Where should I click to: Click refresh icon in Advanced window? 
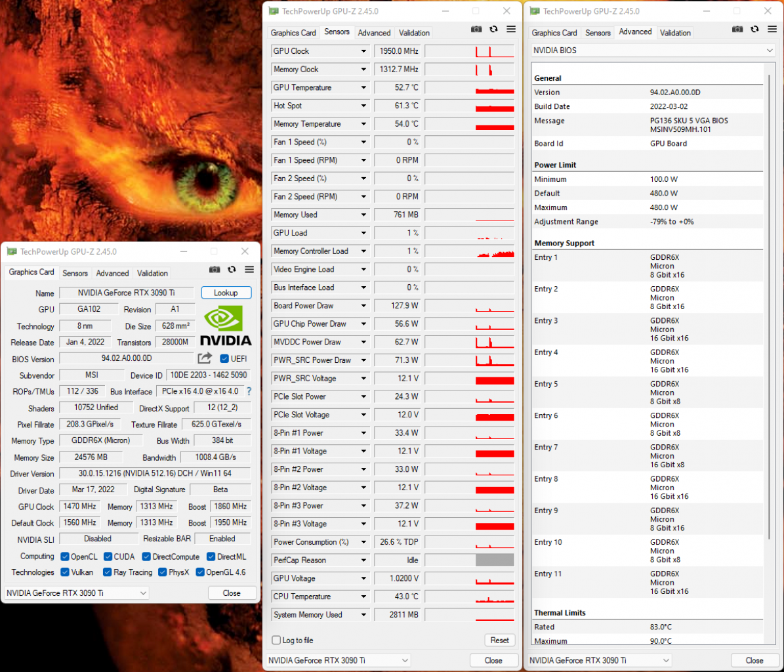point(755,29)
